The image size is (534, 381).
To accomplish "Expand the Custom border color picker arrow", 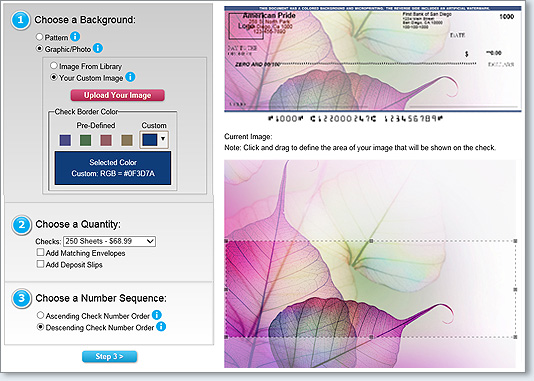I will [x=163, y=139].
